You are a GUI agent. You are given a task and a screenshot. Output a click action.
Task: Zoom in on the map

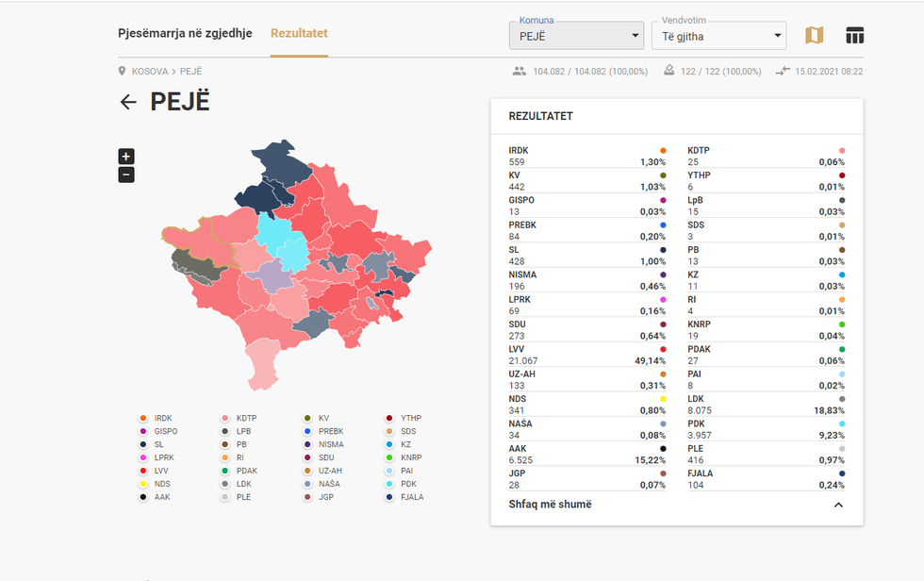click(126, 157)
